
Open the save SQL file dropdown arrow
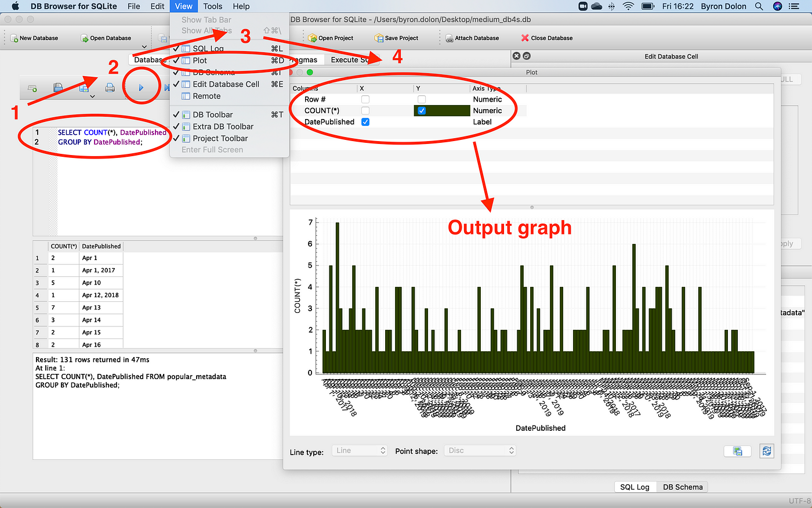pyautogui.click(x=92, y=96)
